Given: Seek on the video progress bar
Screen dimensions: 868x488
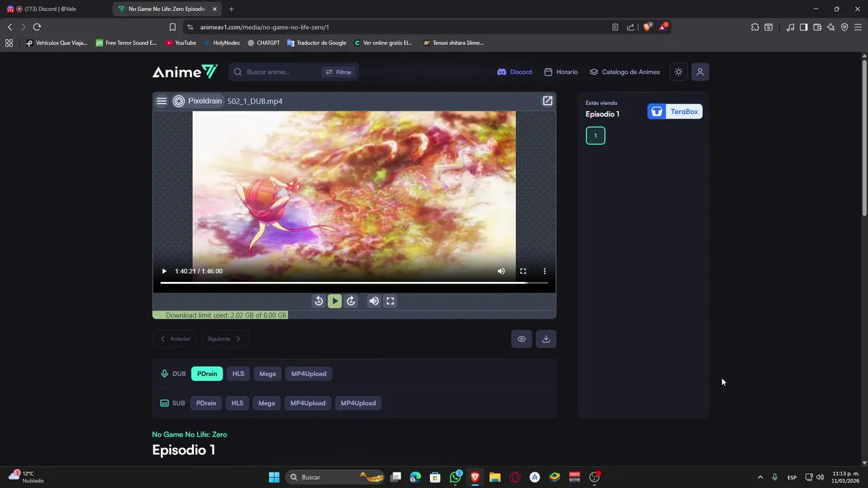Looking at the screenshot, I should [x=354, y=283].
